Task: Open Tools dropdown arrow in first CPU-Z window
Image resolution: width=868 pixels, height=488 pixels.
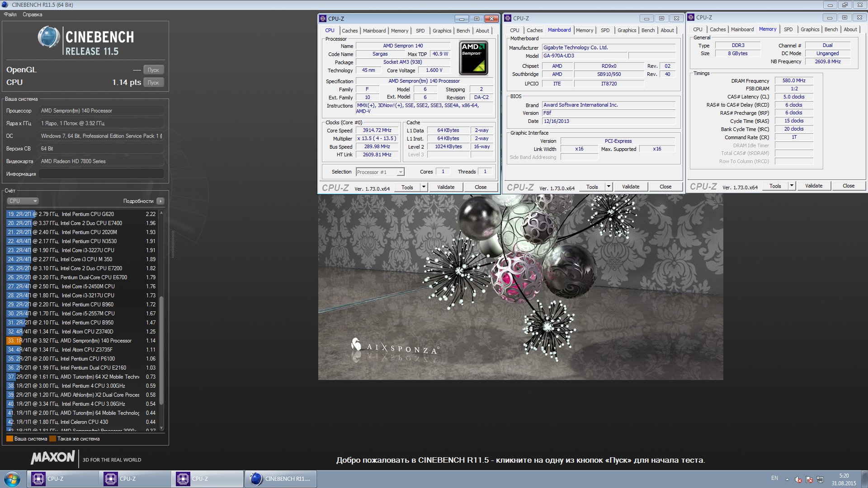Action: 424,187
